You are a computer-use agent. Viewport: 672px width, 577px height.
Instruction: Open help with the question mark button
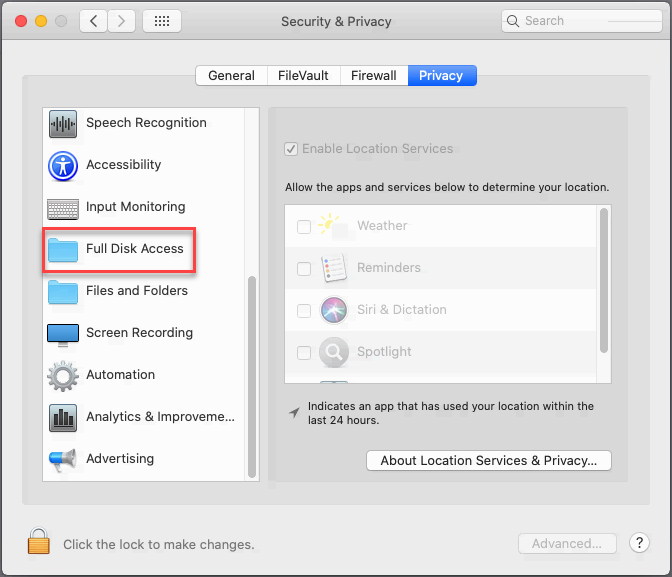[640, 543]
